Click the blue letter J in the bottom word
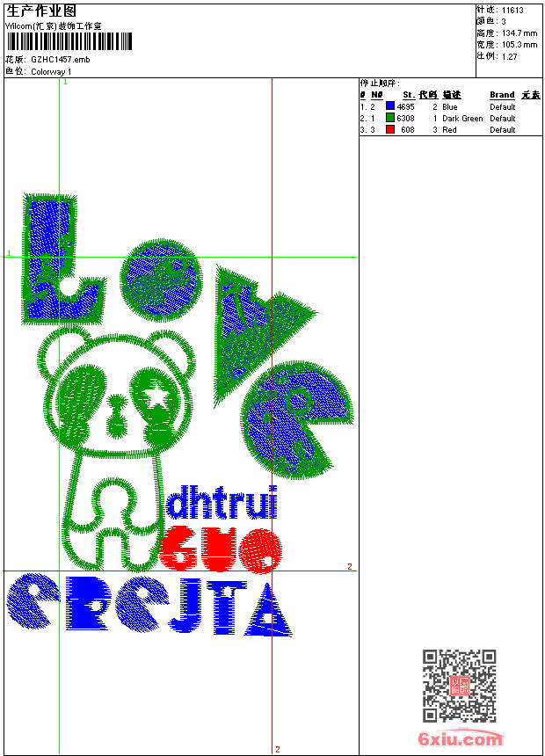 pyautogui.click(x=185, y=606)
